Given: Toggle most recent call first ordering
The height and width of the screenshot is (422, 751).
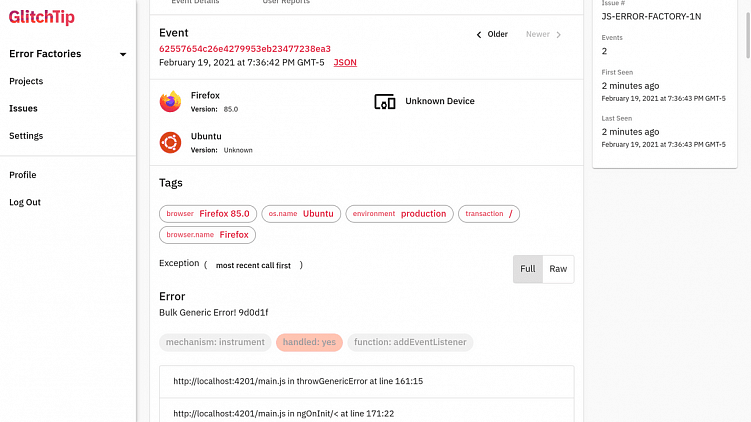Looking at the screenshot, I should (253, 265).
